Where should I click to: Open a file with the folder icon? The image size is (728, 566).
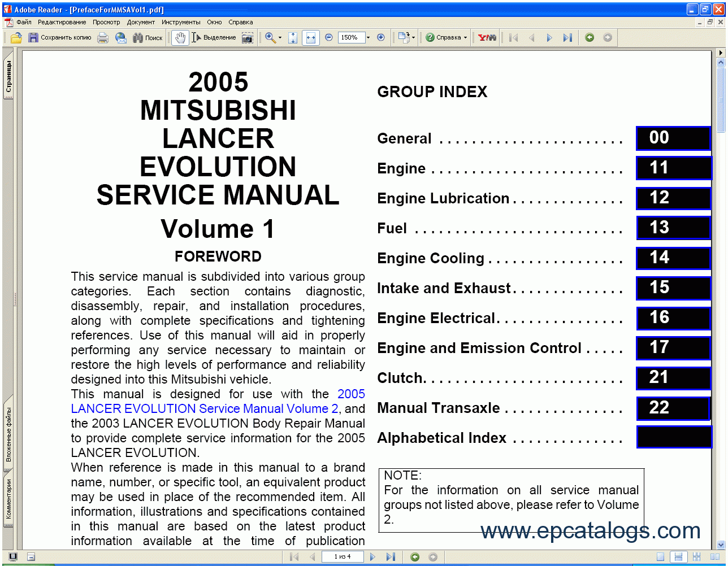(x=16, y=38)
